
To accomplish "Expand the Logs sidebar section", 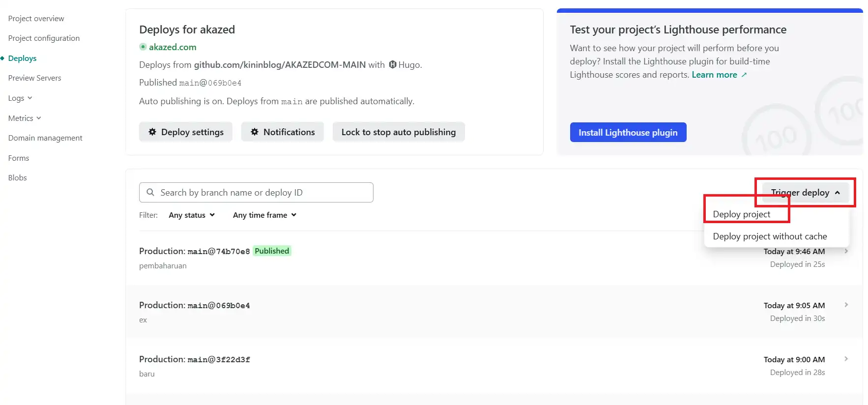I will (x=20, y=98).
